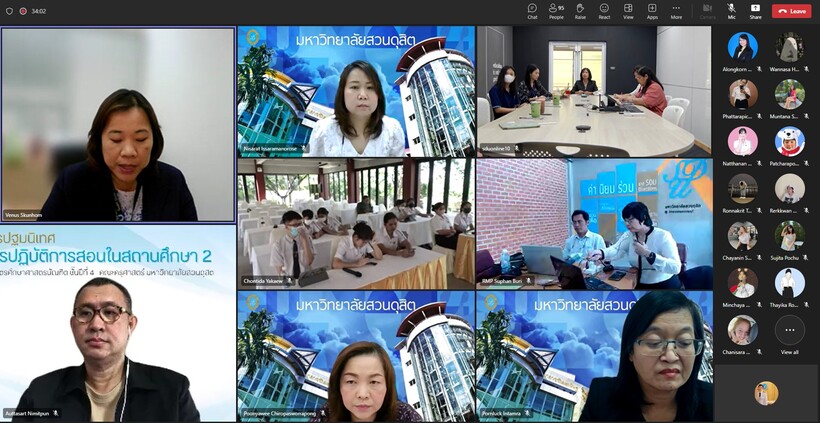Expand the More options menu
Screen dimensions: 820x423
pyautogui.click(x=676, y=10)
